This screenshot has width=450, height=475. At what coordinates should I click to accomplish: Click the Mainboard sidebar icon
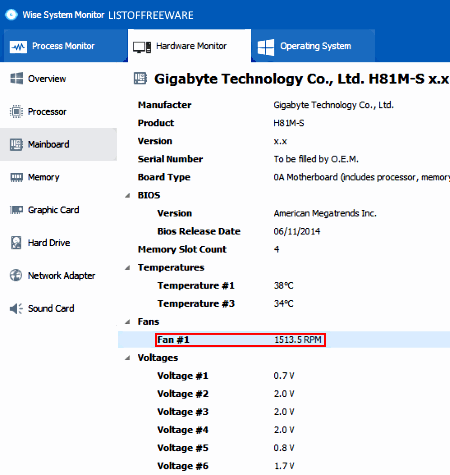tap(16, 144)
